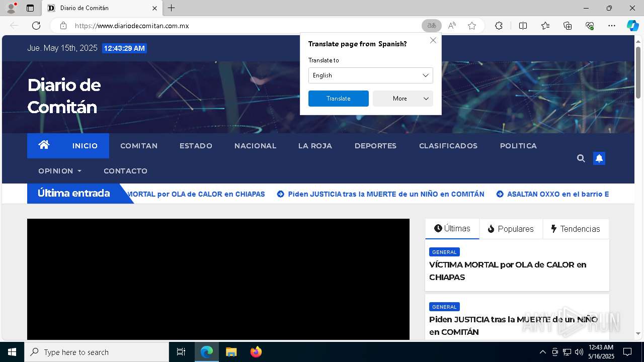Open Collections icon

(x=568, y=26)
